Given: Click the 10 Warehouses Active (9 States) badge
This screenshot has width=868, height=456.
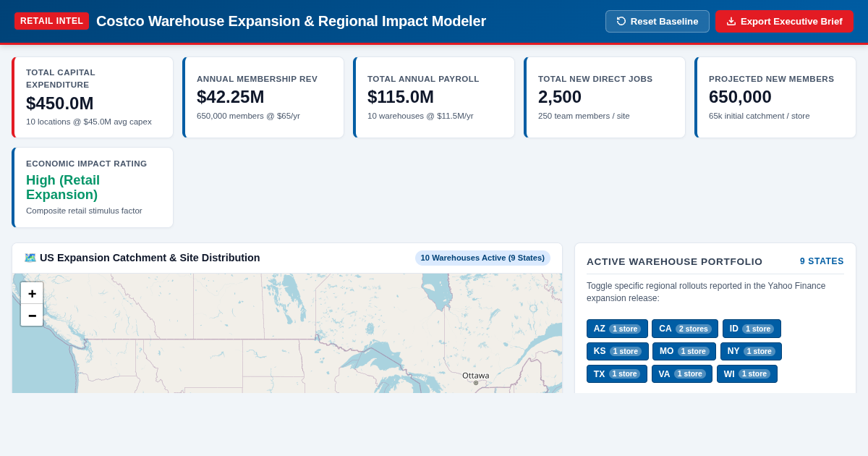Looking at the screenshot, I should [482, 258].
